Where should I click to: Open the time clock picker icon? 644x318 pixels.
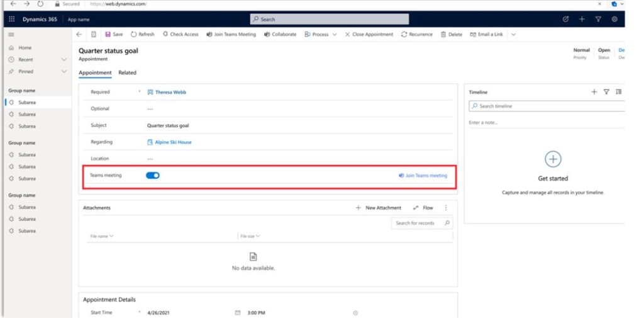coord(356,313)
